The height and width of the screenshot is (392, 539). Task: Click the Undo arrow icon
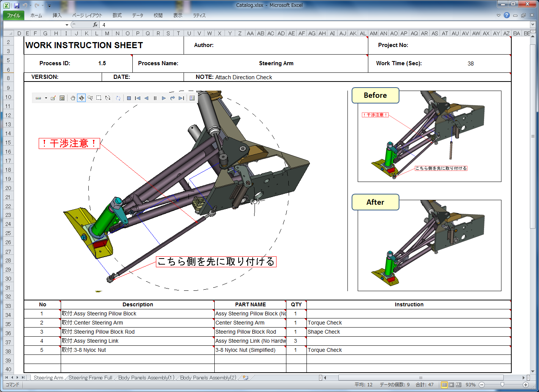pyautogui.click(x=25, y=5)
